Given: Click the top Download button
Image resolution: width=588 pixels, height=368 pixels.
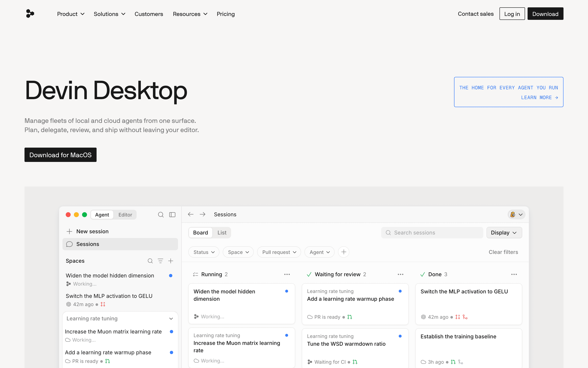Looking at the screenshot, I should [545, 14].
